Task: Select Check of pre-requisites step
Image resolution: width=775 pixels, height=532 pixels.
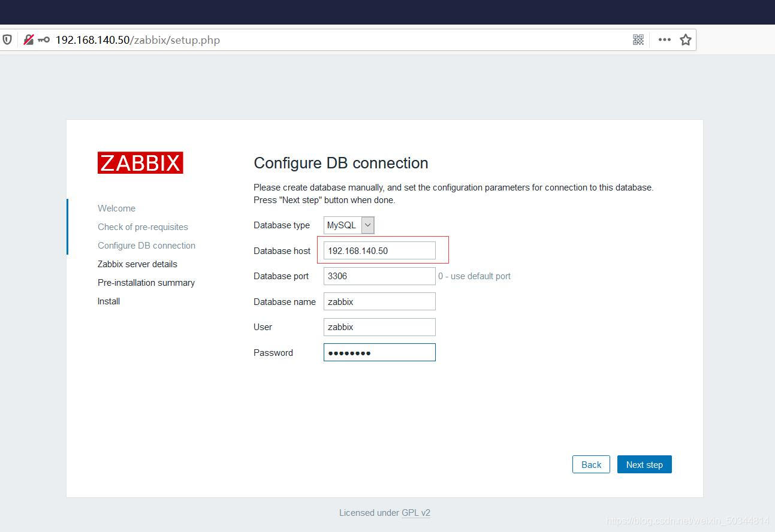Action: [x=143, y=227]
